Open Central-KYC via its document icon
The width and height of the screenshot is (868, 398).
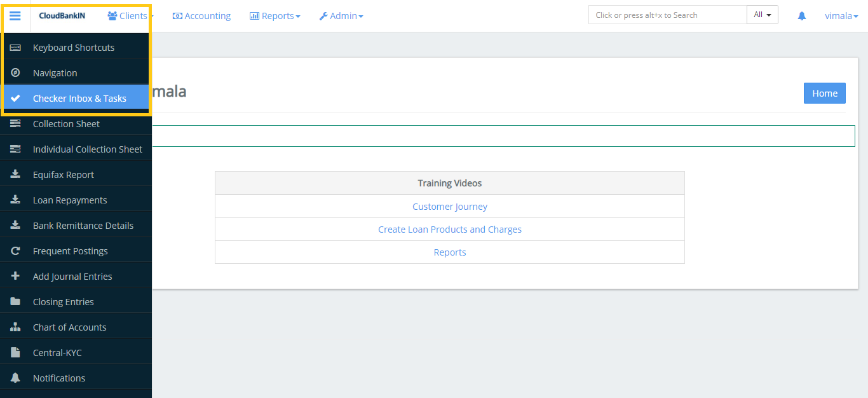[x=16, y=352]
